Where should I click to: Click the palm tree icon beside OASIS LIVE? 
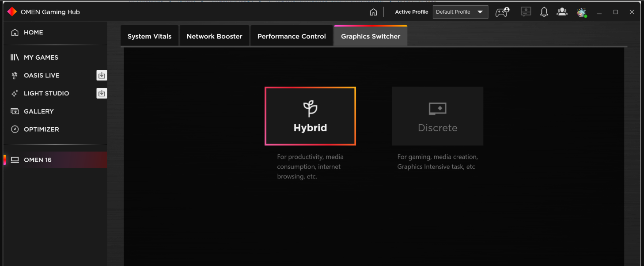pos(15,76)
